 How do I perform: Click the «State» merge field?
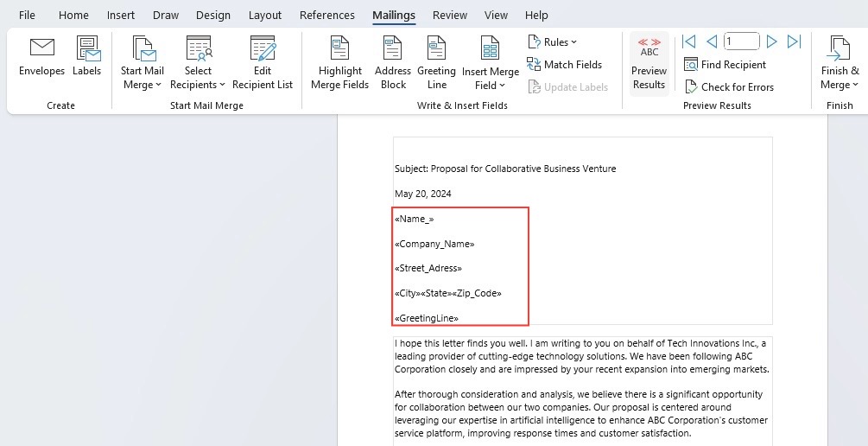[436, 293]
